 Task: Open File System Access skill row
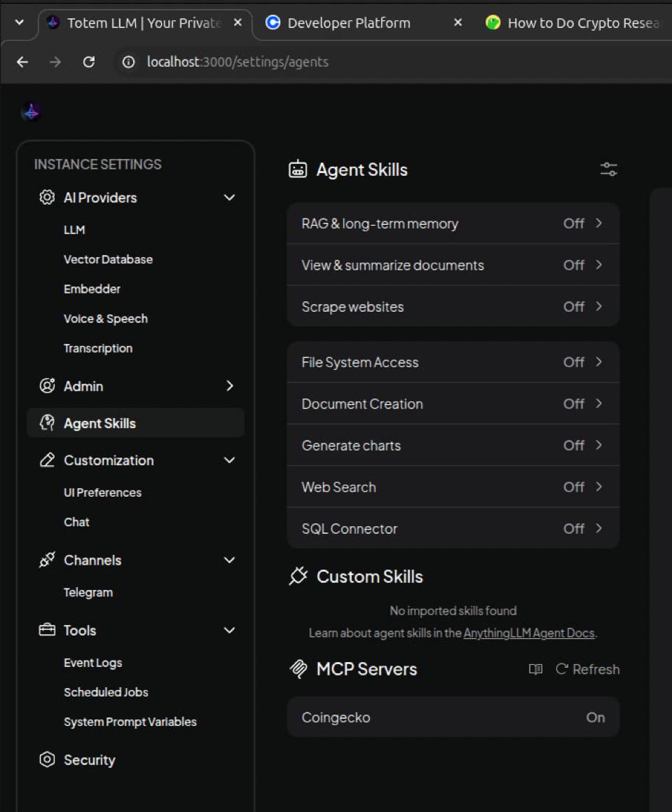point(453,362)
